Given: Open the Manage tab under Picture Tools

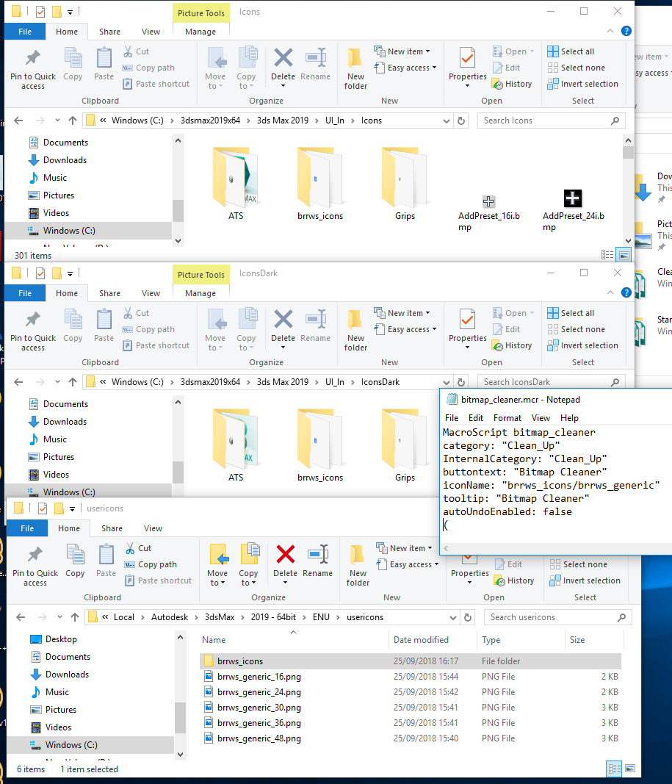Looking at the screenshot, I should [x=200, y=32].
